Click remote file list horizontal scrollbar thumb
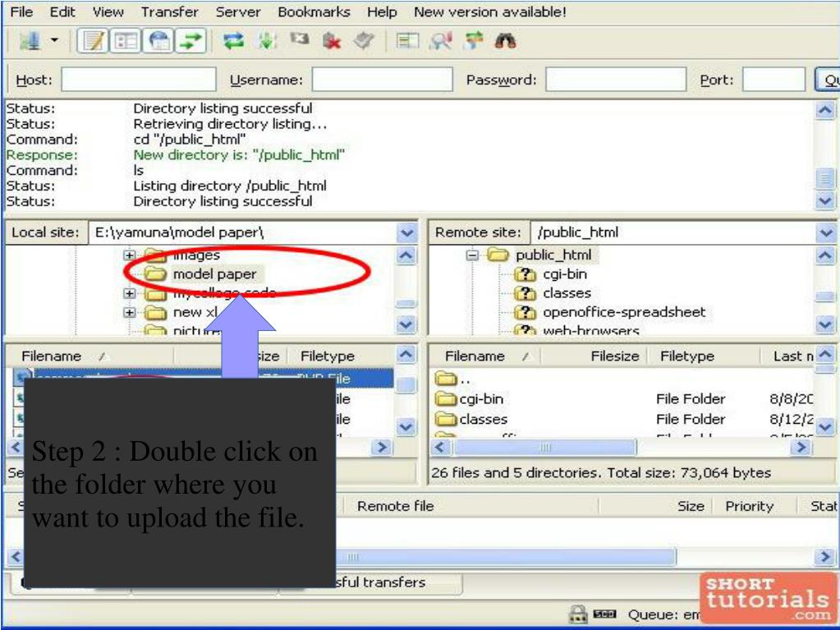Screen dimensions: 840x630 click(x=545, y=447)
